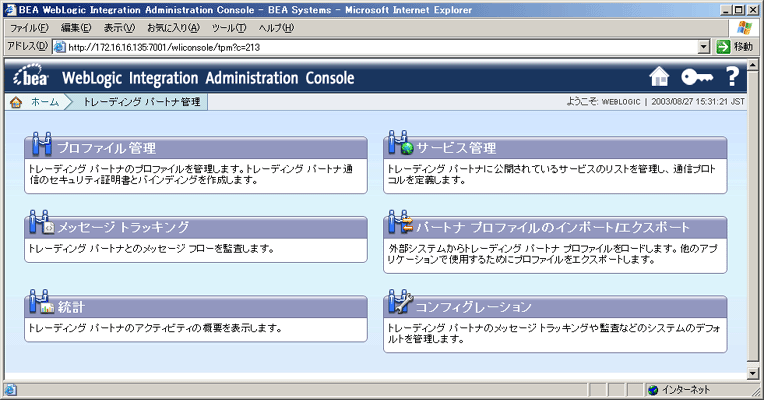This screenshot has width=764, height=400.
Task: Click the インポート/エクスポート arrows icon
Action: [401, 222]
